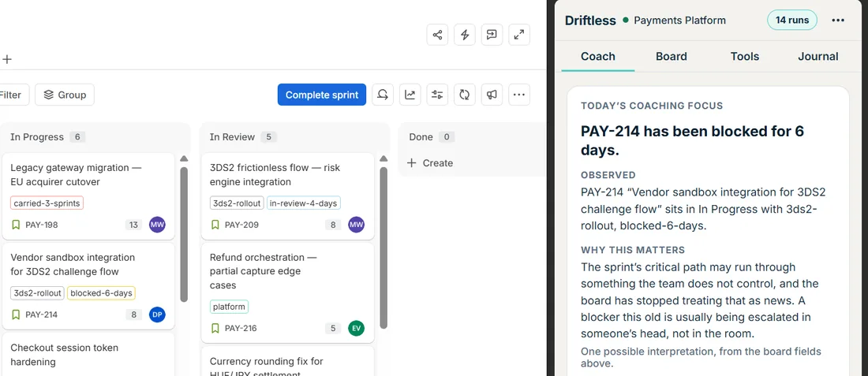Click 3ds2-rollout label on PAY-209 card

(237, 203)
